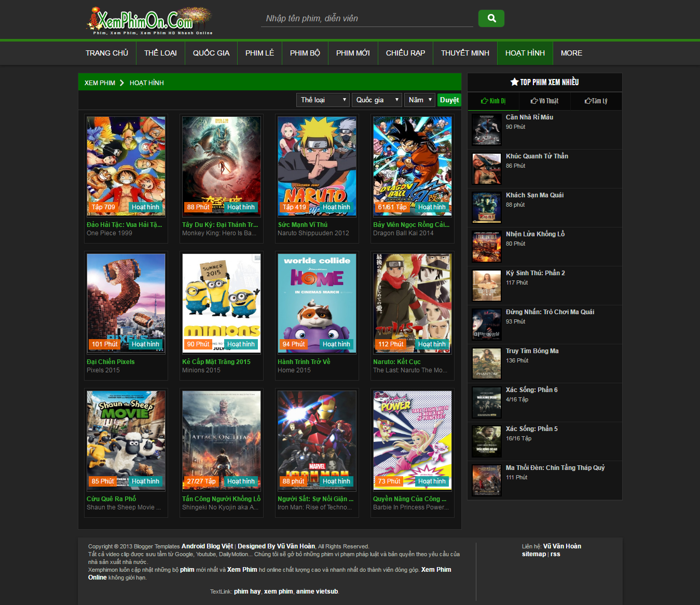The image size is (700, 605).
Task: Click the Đại Chiến Pixels title link
Action: click(x=111, y=362)
